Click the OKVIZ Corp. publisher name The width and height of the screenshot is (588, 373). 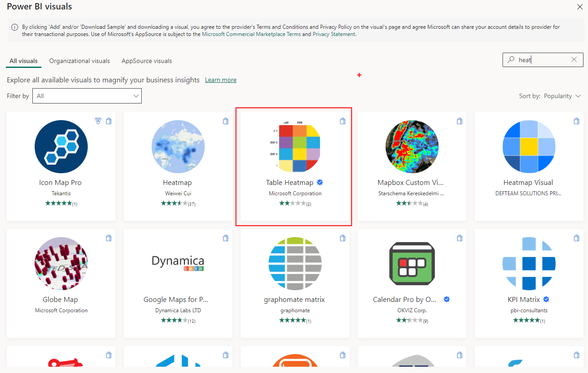click(x=412, y=310)
